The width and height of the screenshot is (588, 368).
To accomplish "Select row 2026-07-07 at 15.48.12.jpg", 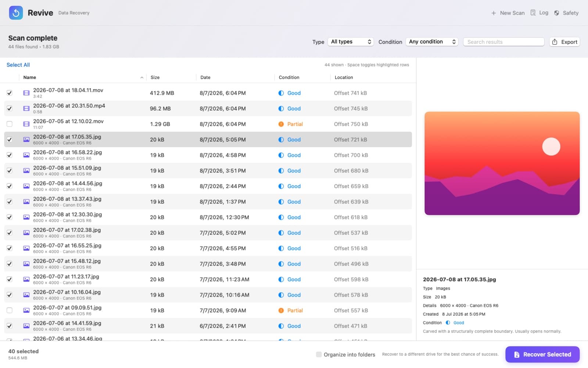I will (208, 264).
